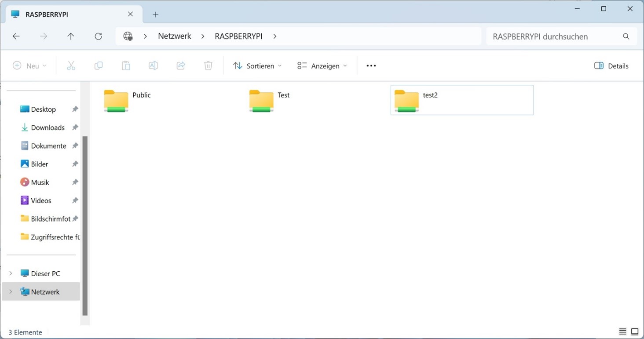This screenshot has height=339, width=644.
Task: Click the navigation pane vertical scrollbar
Action: coord(85,226)
